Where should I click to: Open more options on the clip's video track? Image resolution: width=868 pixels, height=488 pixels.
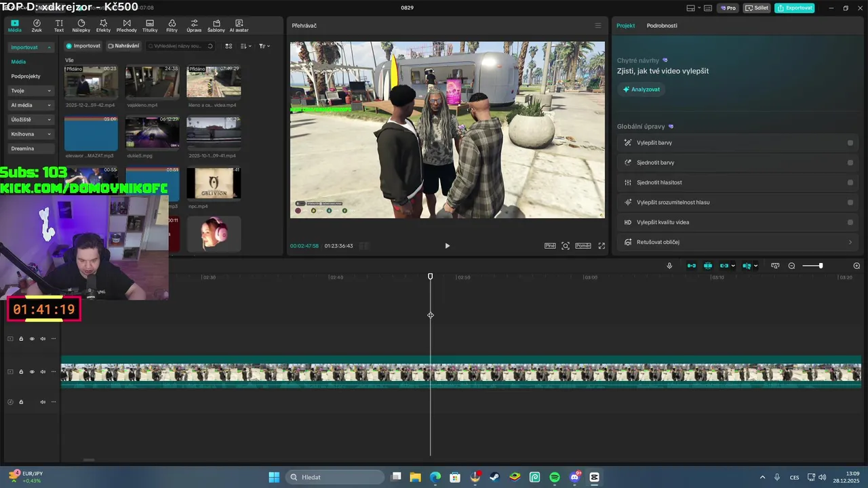point(54,372)
